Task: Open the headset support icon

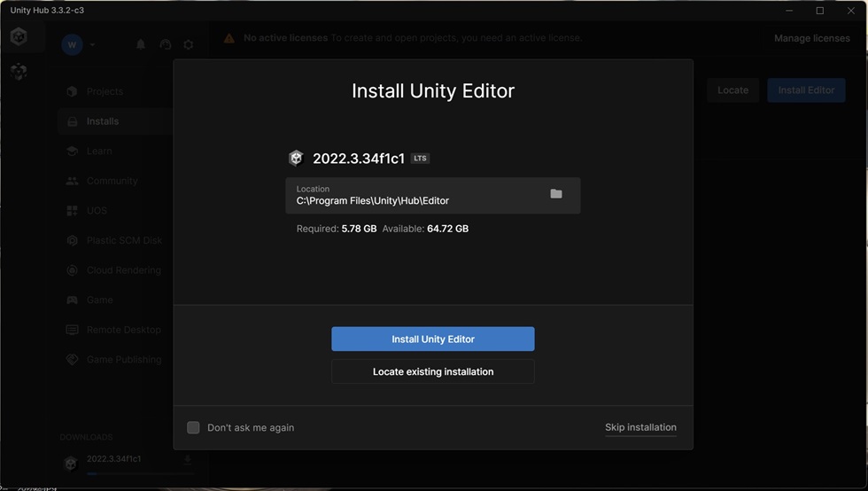Action: [x=165, y=44]
